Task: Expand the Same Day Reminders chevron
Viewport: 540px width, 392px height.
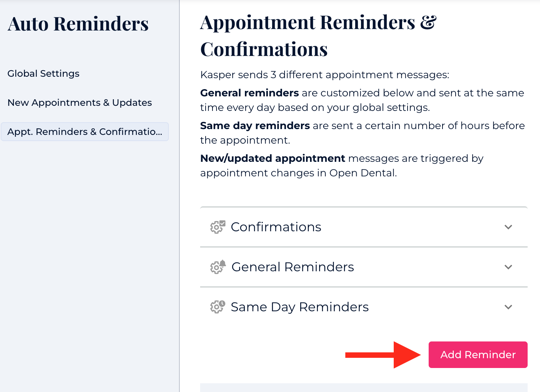Action: pos(508,307)
